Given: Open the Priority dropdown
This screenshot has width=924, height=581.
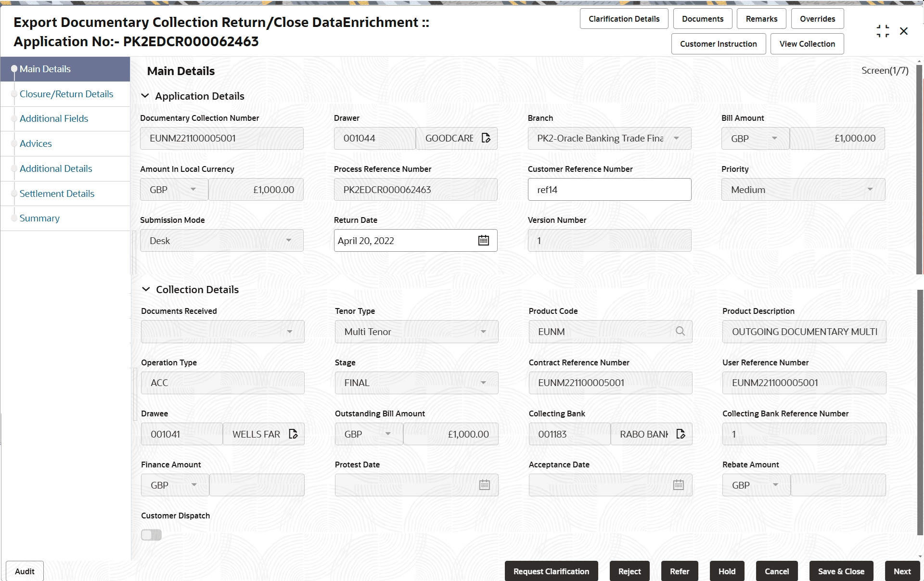Looking at the screenshot, I should [x=803, y=190].
